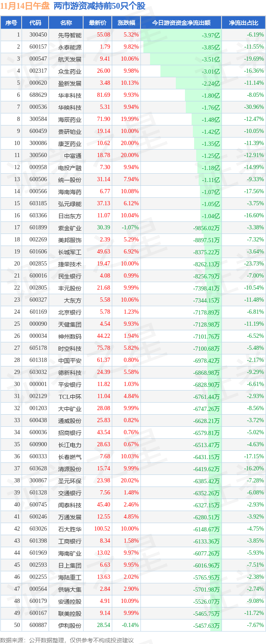Click 9.99% change of 大中矿业
The width and height of the screenshot is (266, 644).
pos(132,408)
